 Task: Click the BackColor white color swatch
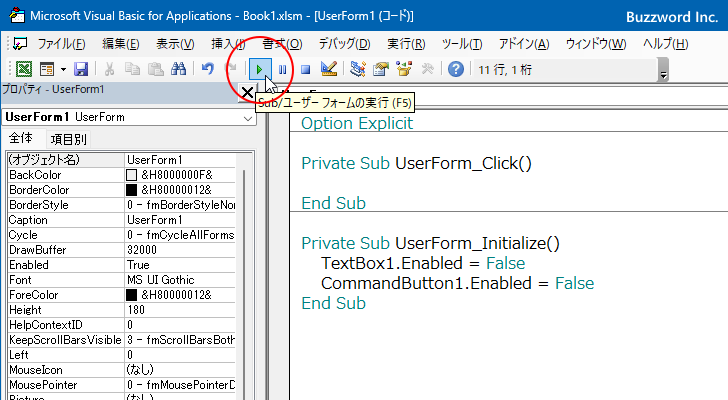[x=131, y=175]
